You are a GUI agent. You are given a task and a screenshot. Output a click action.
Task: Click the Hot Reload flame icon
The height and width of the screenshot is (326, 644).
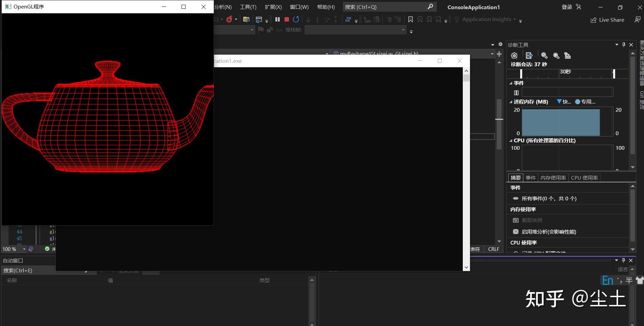(230, 19)
